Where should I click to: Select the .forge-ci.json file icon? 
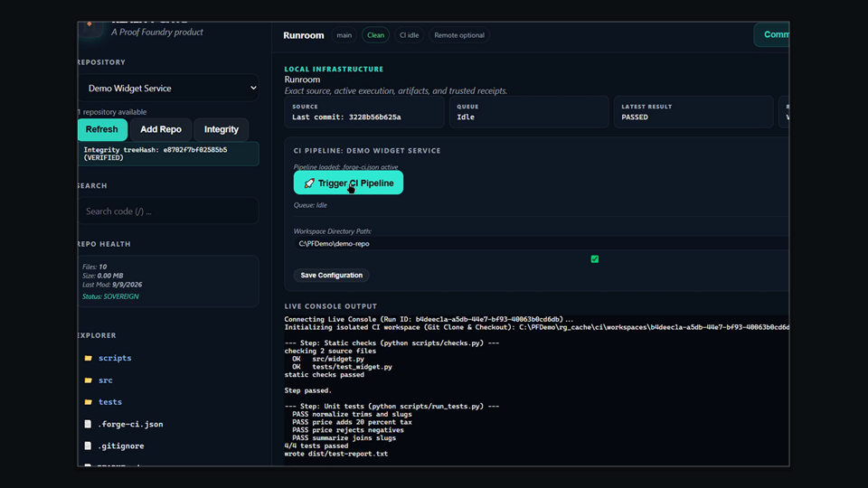[88, 424]
